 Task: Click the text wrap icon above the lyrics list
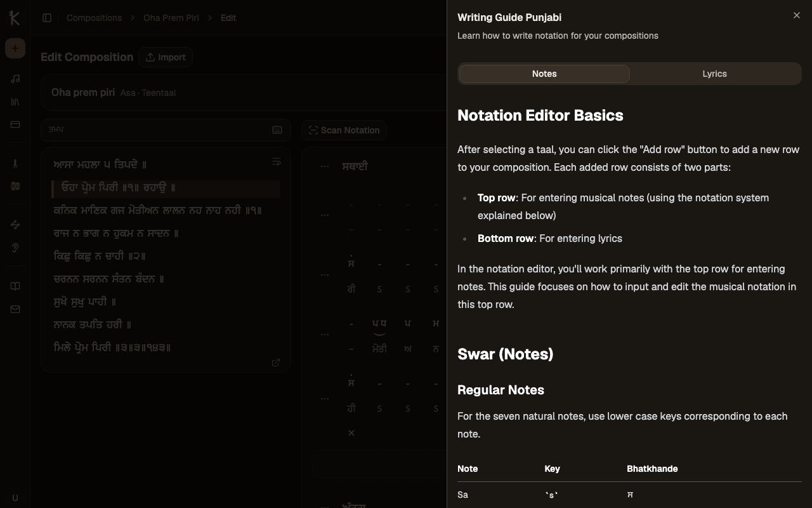[x=277, y=162]
